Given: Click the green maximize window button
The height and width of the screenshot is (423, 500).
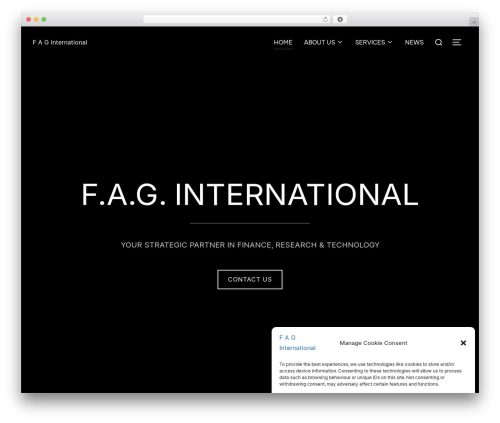Looking at the screenshot, I should tap(44, 19).
